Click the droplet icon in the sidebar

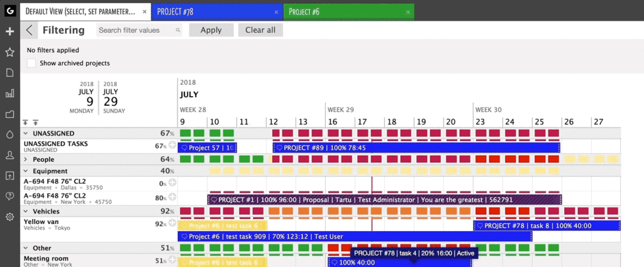coord(10,135)
